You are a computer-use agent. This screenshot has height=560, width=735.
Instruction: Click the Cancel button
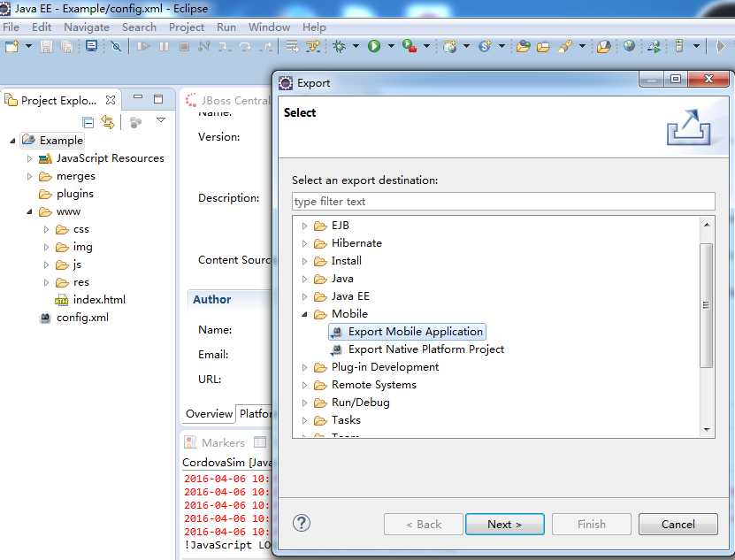678,525
